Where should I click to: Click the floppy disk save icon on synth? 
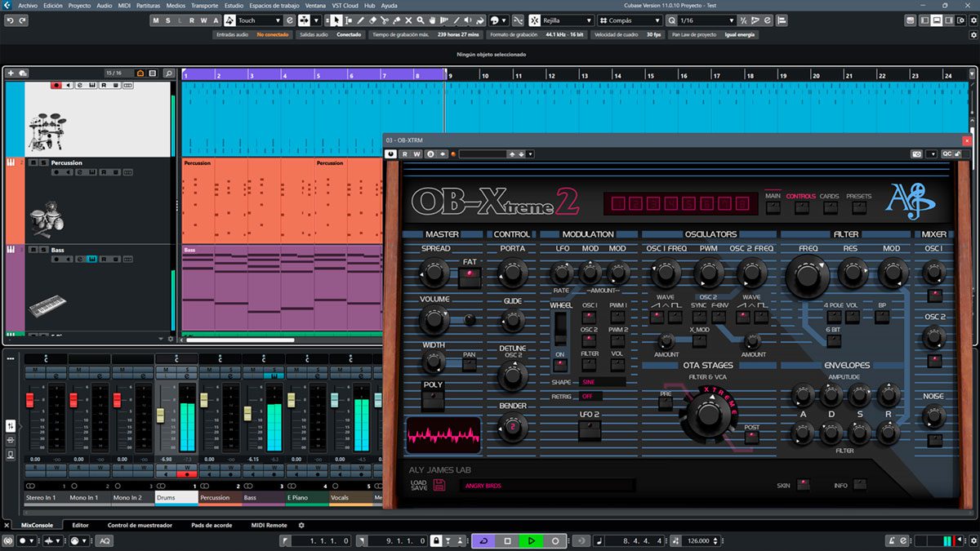(439, 486)
